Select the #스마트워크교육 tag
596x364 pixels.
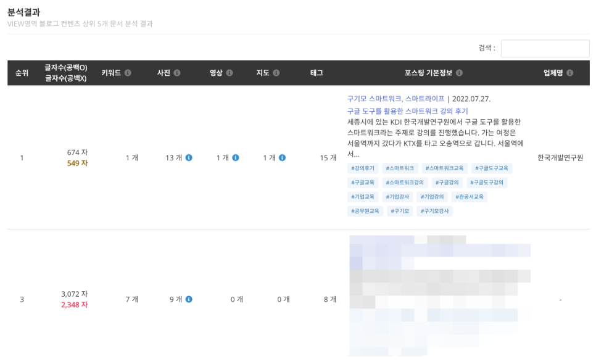[444, 168]
